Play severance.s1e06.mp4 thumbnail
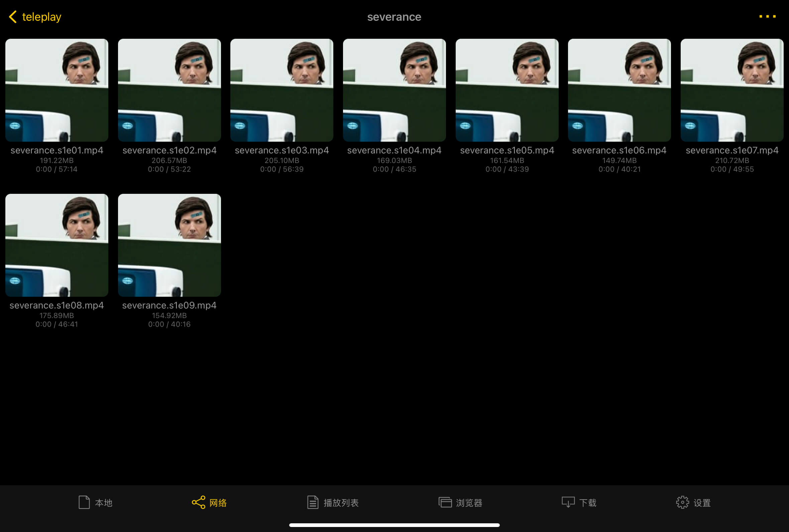 (x=619, y=90)
